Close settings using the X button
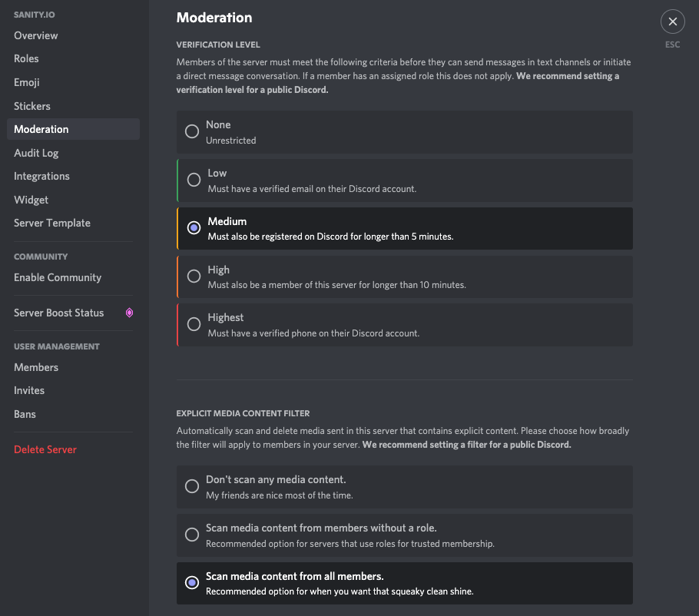The image size is (699, 616). pyautogui.click(x=672, y=22)
